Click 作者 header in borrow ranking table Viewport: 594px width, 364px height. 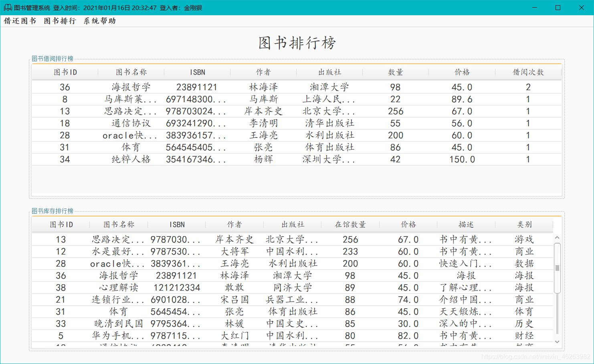[263, 72]
